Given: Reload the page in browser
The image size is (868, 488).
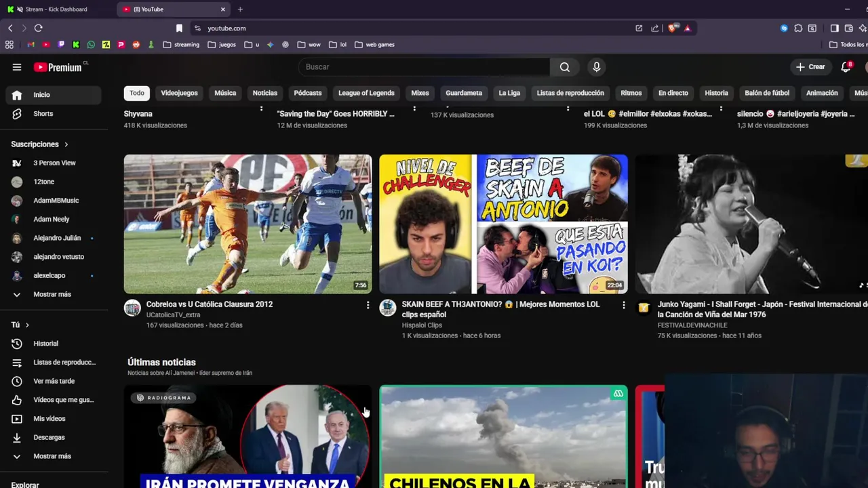Looking at the screenshot, I should tap(38, 28).
